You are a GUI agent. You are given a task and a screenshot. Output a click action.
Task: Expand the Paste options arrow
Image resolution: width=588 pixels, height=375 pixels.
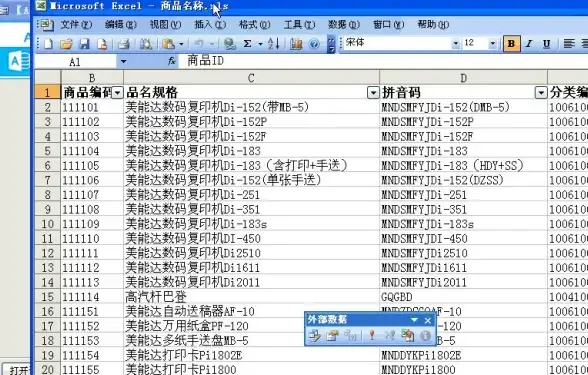[x=181, y=44]
